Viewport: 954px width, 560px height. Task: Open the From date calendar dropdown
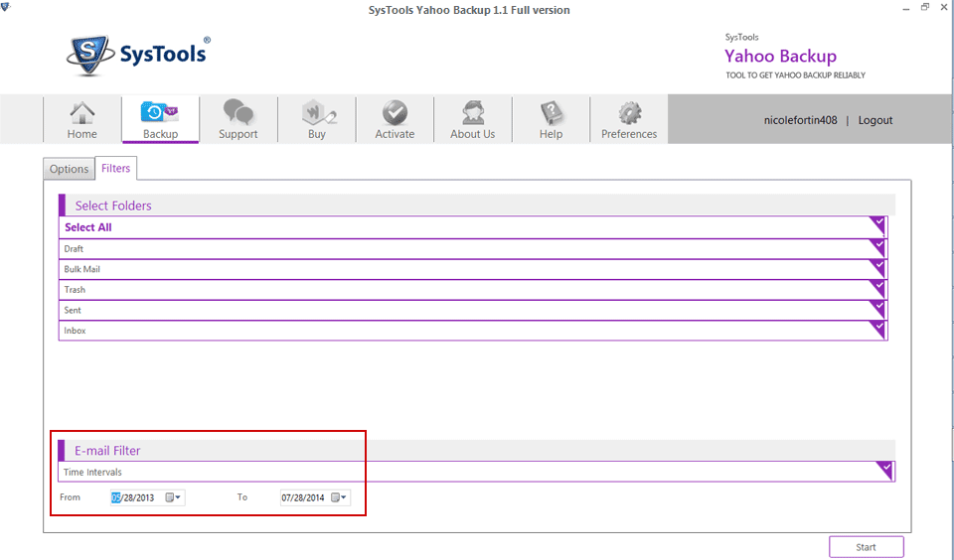point(173,497)
